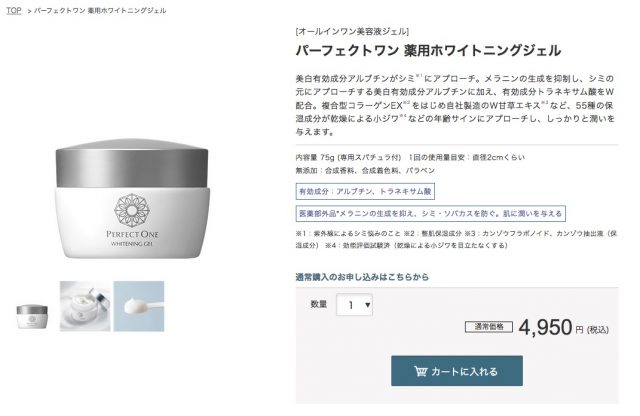Click the [オールインワン美容液ジェル] category label
Screen dimensions: 640x416
pos(352,31)
